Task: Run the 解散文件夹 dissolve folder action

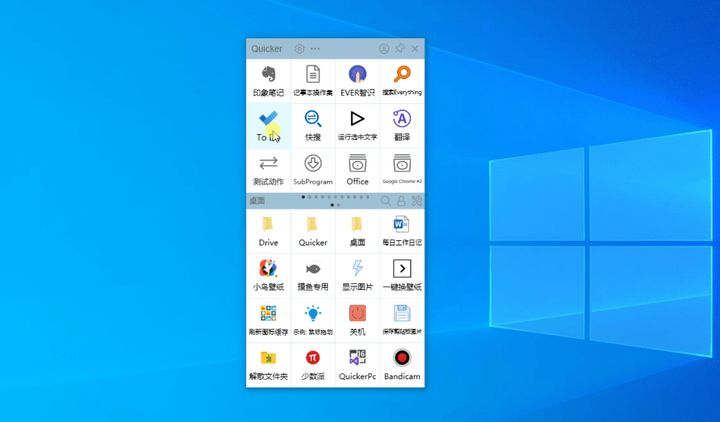Action: [269, 365]
